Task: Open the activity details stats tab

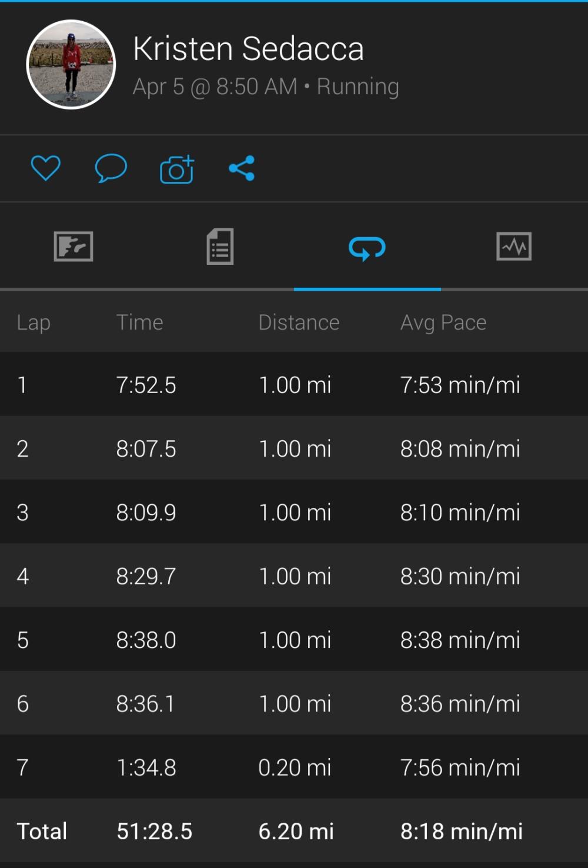Action: (220, 247)
